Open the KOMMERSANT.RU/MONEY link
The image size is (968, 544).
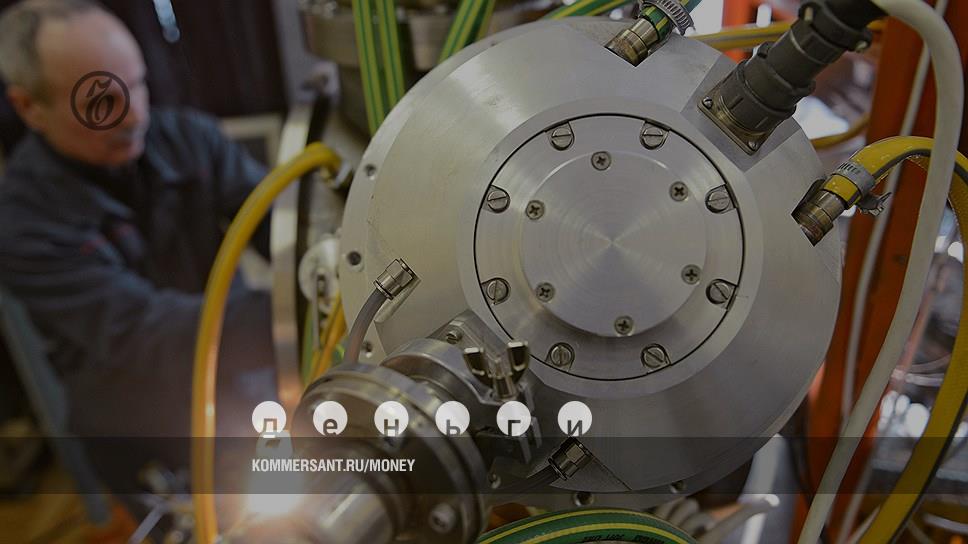(x=333, y=465)
